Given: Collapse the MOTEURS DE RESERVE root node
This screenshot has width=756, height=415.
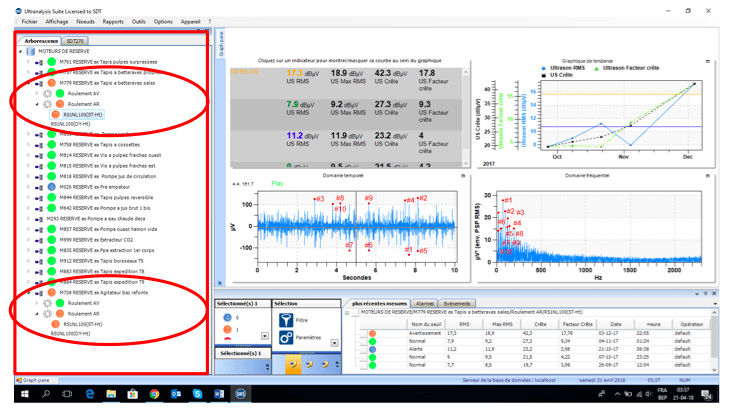Looking at the screenshot, I should pyautogui.click(x=20, y=51).
